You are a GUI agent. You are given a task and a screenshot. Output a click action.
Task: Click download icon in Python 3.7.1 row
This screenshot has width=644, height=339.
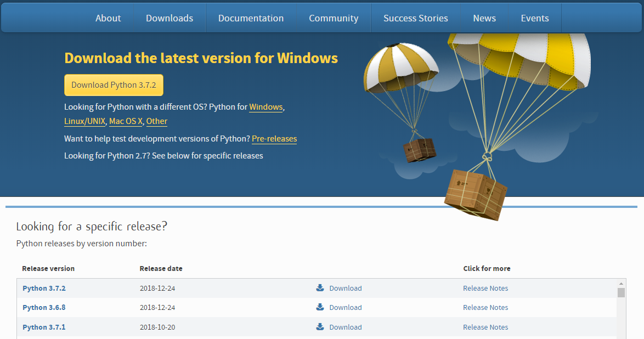click(x=320, y=327)
